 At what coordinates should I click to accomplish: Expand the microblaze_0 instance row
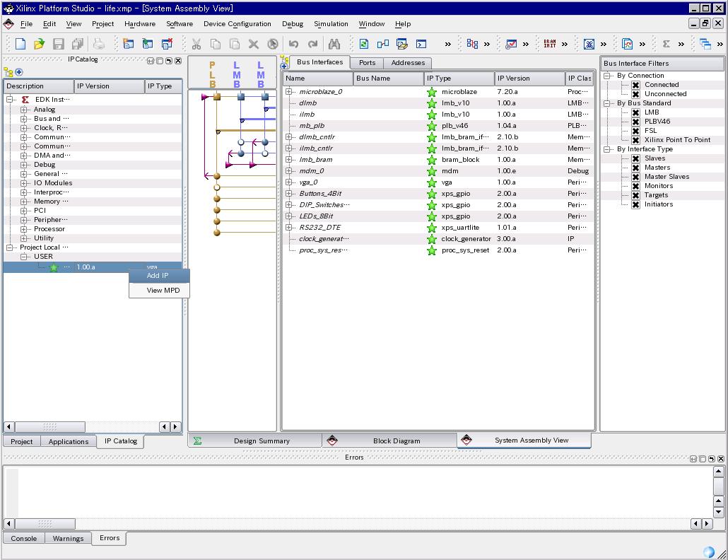[x=289, y=92]
